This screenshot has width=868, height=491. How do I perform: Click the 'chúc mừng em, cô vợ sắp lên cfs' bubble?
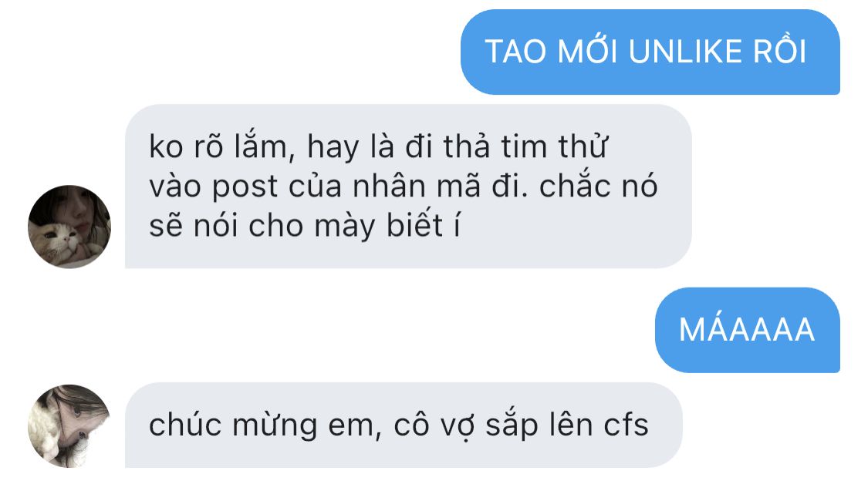[404, 425]
